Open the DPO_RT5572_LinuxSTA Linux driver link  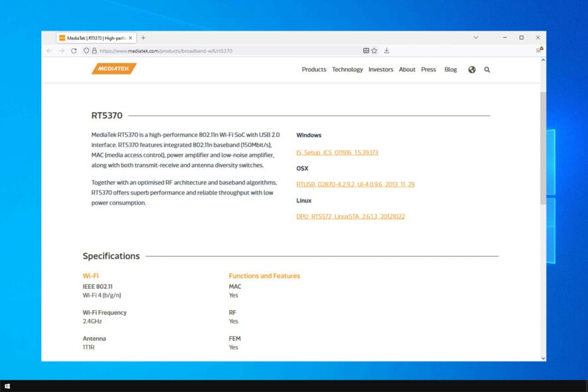click(350, 217)
